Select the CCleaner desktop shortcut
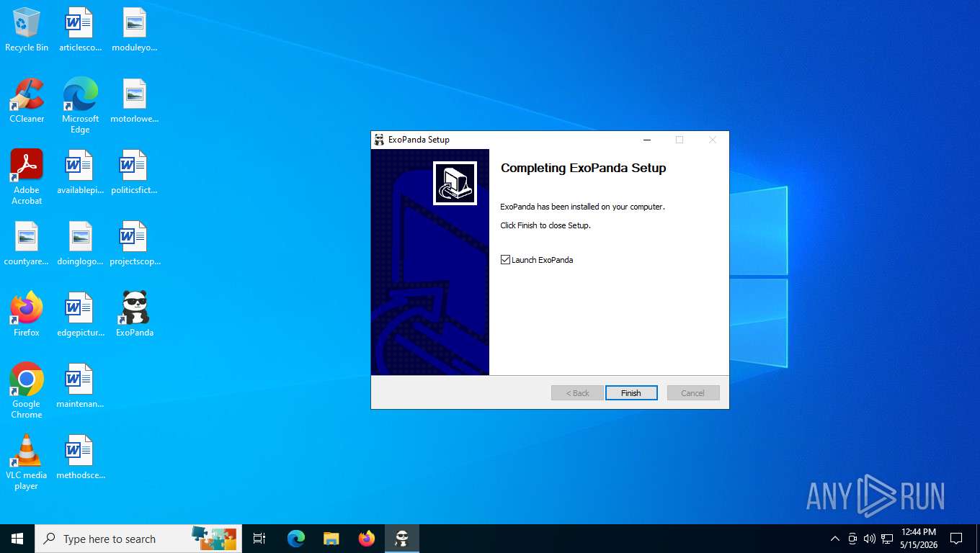Viewport: 980px width, 553px height. (x=27, y=101)
